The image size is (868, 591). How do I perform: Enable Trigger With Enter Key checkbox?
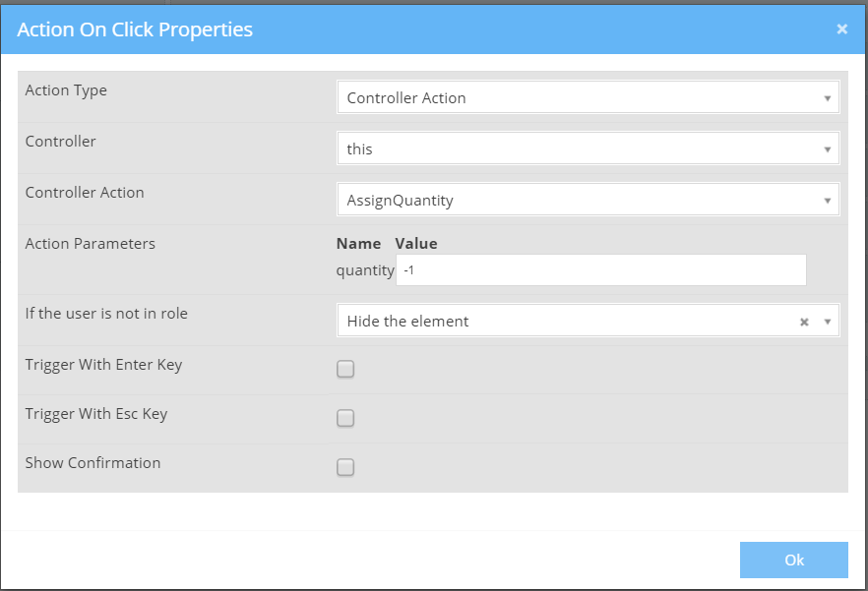click(x=345, y=370)
